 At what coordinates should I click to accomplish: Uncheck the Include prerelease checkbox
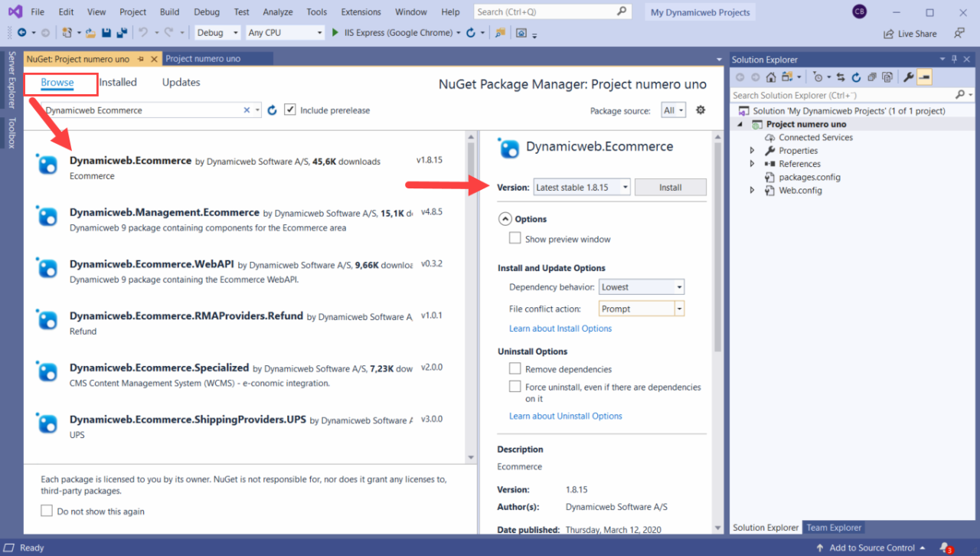pos(290,110)
